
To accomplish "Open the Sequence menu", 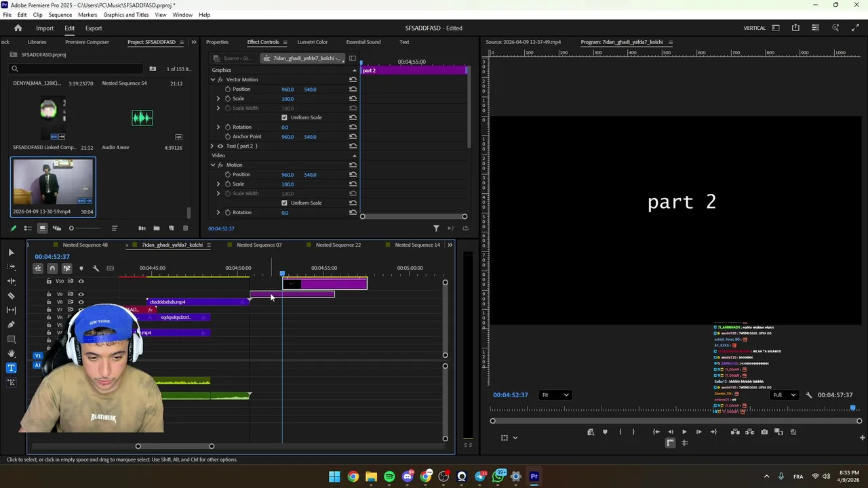I will click(60, 14).
